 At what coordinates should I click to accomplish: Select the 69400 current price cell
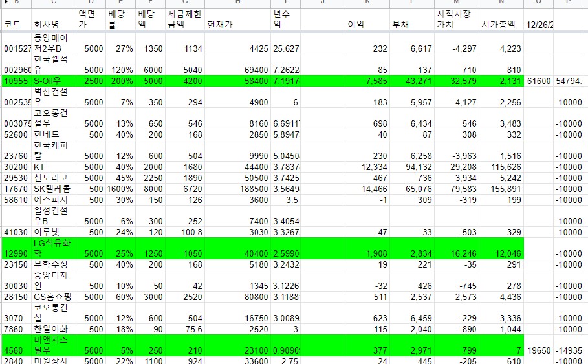click(238, 65)
